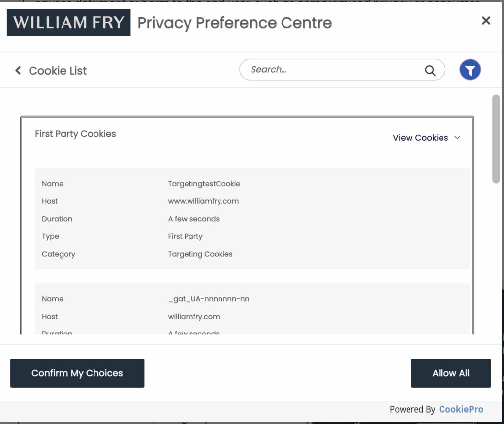
Task: Click the magnifier icon in search bar
Action: pos(430,70)
